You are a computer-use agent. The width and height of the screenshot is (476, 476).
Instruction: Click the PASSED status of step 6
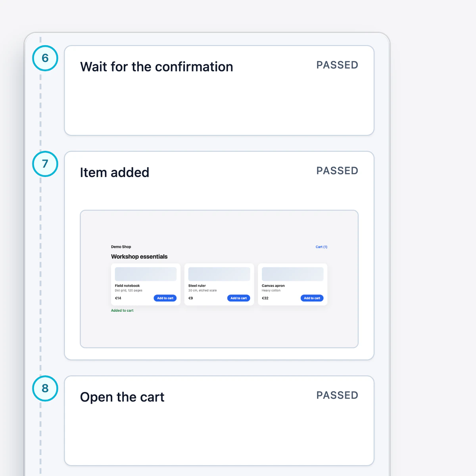(337, 65)
